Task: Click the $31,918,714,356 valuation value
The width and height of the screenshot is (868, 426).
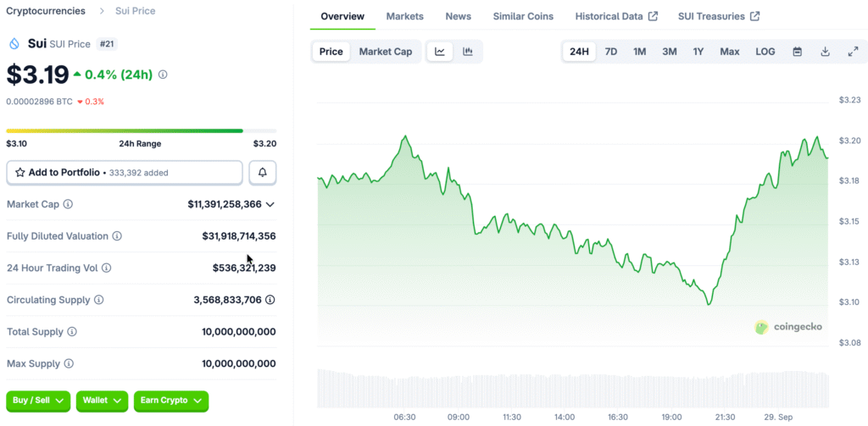Action: tap(239, 236)
